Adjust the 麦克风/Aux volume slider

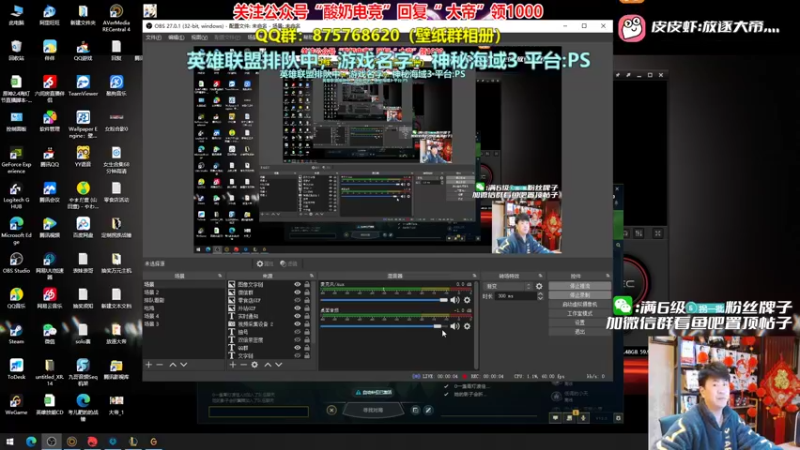point(384,300)
